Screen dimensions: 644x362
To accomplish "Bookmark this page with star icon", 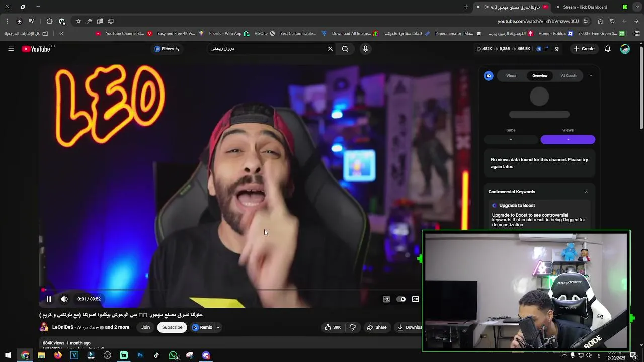I will 78,21.
